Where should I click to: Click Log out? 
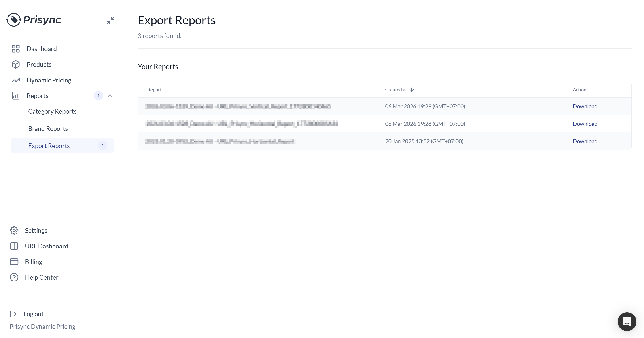click(33, 314)
